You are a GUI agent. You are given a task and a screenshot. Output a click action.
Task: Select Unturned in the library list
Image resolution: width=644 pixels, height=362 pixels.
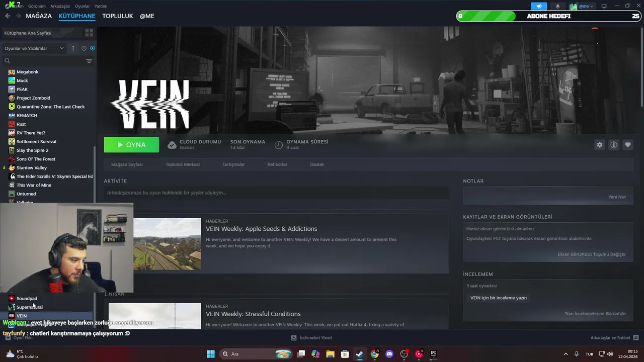26,194
